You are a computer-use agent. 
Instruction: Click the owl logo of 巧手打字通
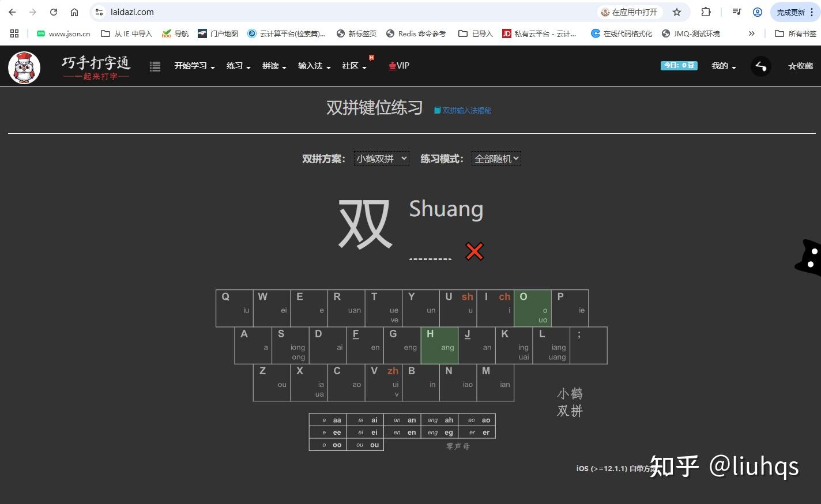[24, 67]
